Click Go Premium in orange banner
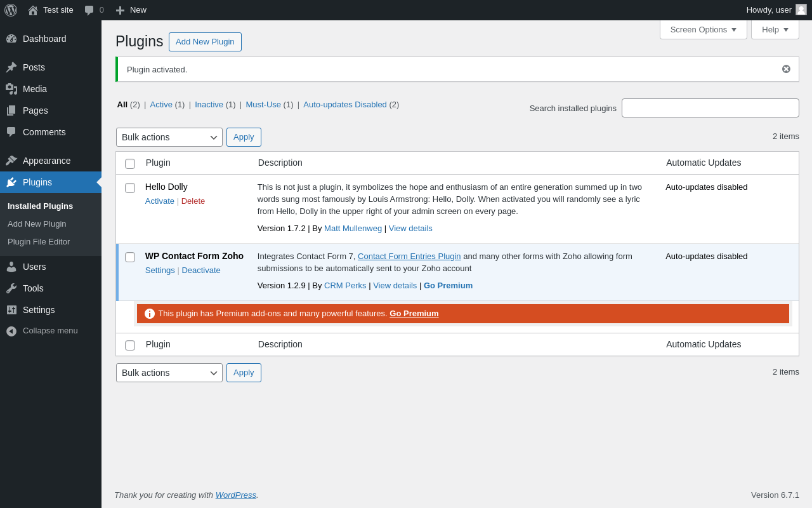The image size is (812, 508). 414,314
